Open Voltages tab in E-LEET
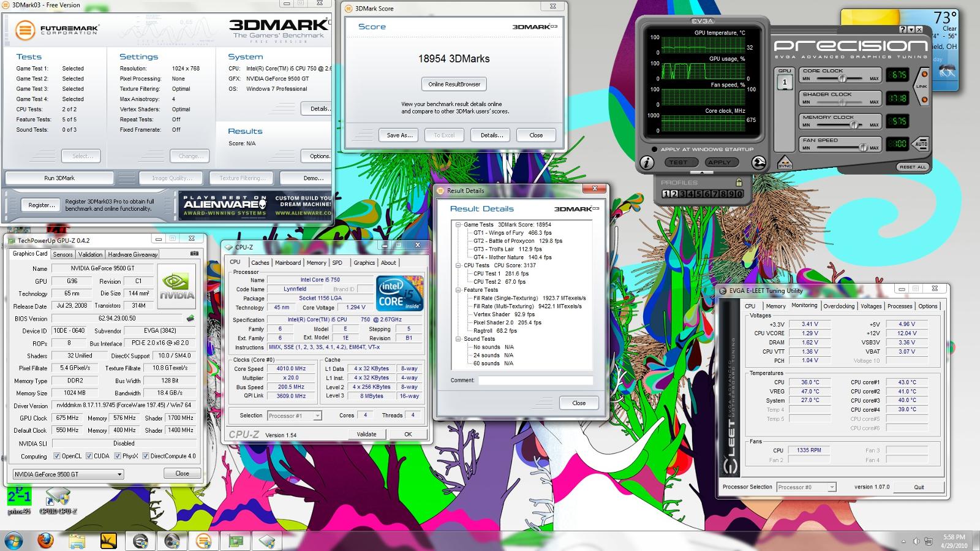 click(871, 306)
